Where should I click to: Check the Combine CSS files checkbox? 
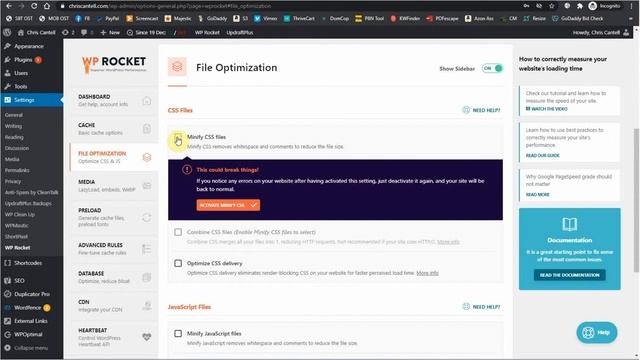[x=178, y=232]
